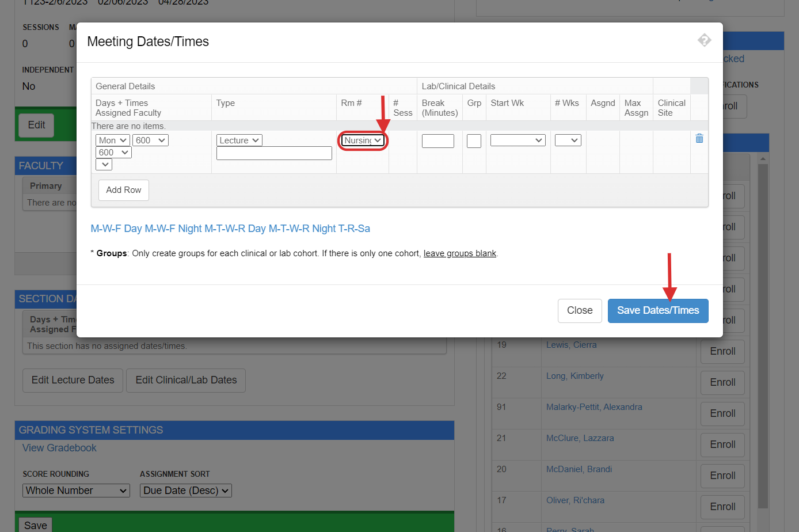Close the Meeting Dates/Times dialog
Viewport: 799px width, 532px height.
579,311
